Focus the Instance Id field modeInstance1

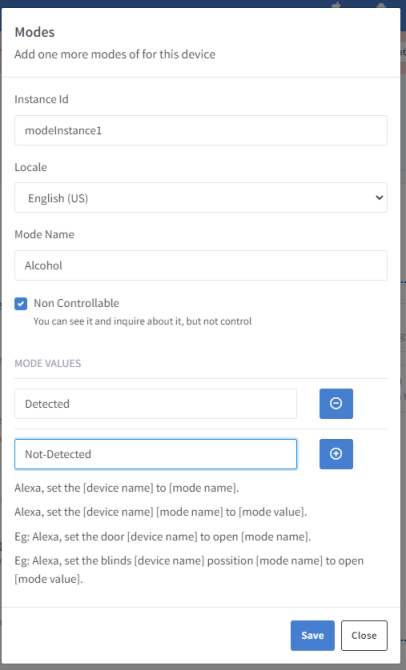click(x=201, y=130)
